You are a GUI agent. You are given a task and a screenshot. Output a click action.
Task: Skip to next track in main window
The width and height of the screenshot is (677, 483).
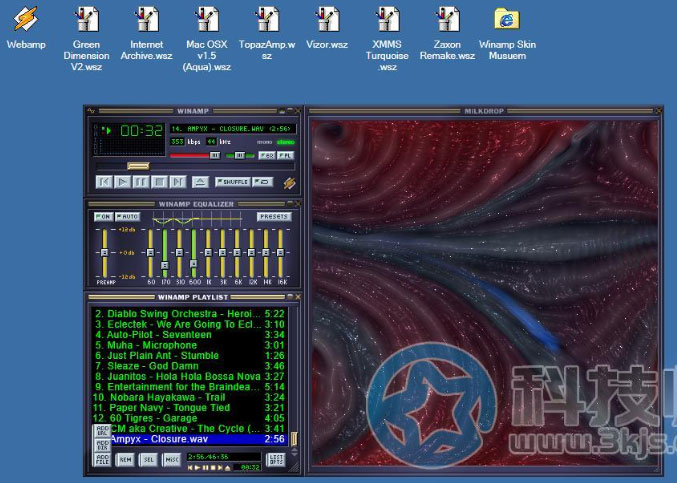pos(178,182)
